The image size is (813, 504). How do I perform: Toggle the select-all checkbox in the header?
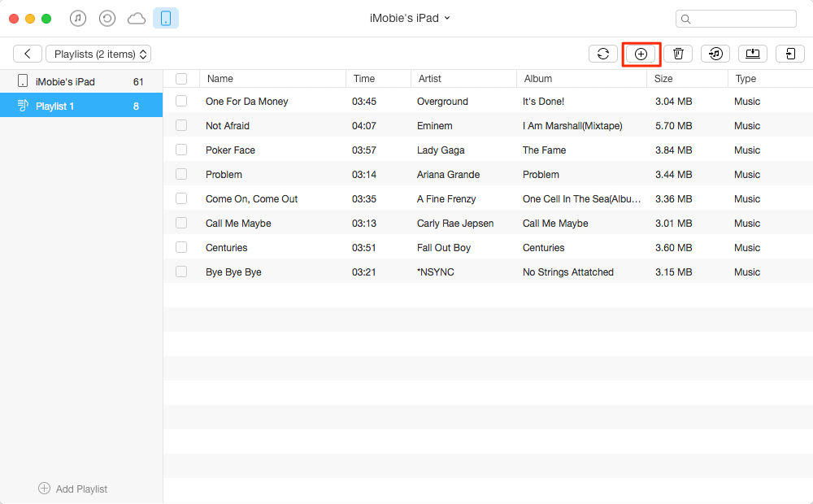click(181, 79)
